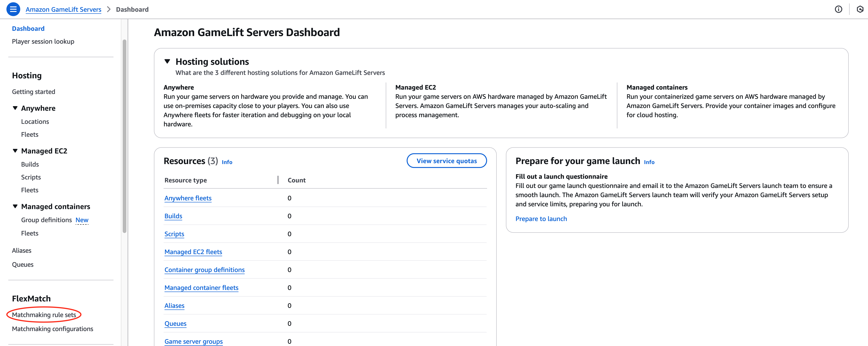Click the info circle icon top right
This screenshot has width=868, height=346.
pyautogui.click(x=838, y=9)
